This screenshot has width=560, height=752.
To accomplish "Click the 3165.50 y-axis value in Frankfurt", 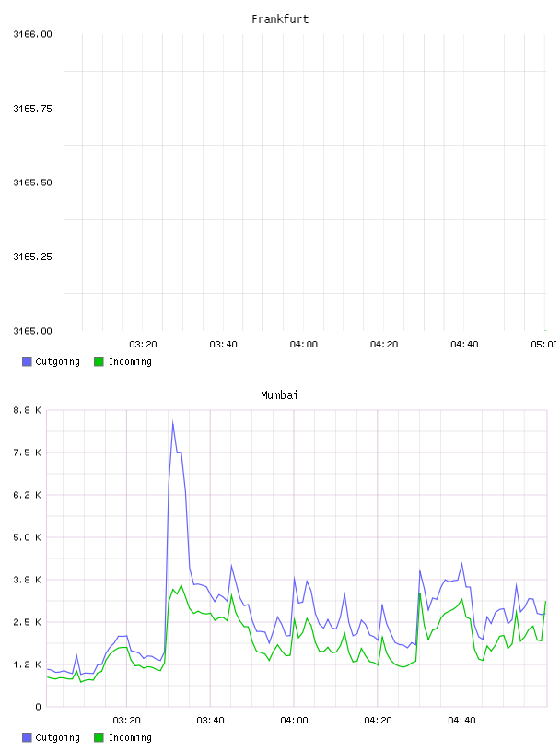I will (32, 182).
